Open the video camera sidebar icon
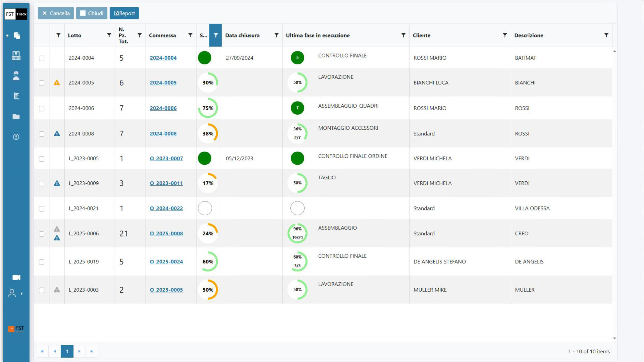644x362 pixels. click(16, 278)
